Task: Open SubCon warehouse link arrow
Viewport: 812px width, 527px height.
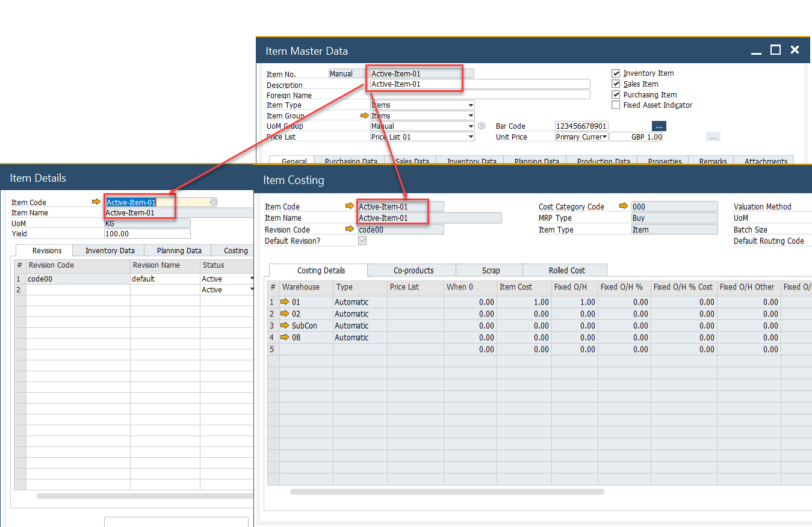Action: pyautogui.click(x=285, y=325)
